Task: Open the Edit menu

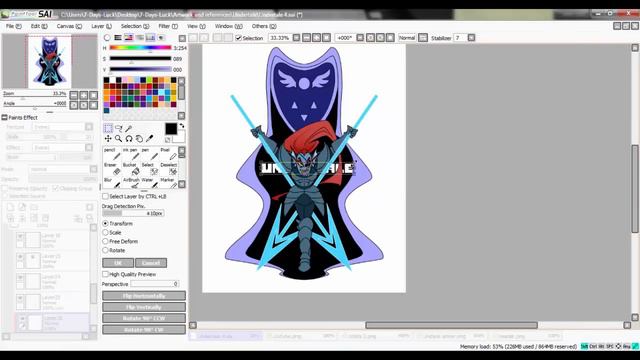Action: click(39, 26)
